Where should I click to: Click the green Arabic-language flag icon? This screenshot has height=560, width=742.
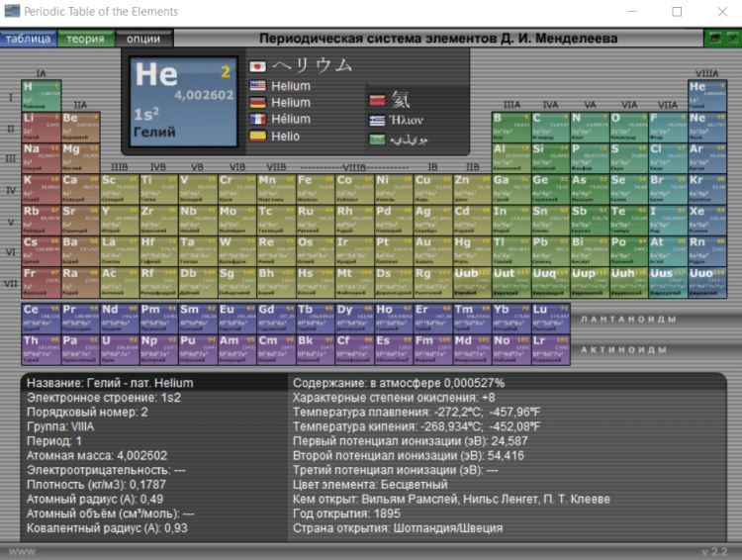(377, 140)
